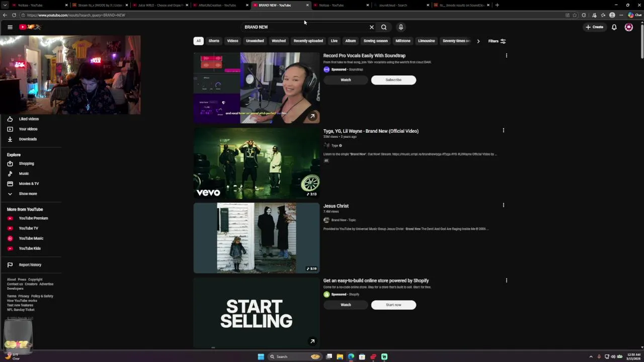Open Downloads in sidebar
Viewport: 644px width, 362px height.
click(x=28, y=139)
